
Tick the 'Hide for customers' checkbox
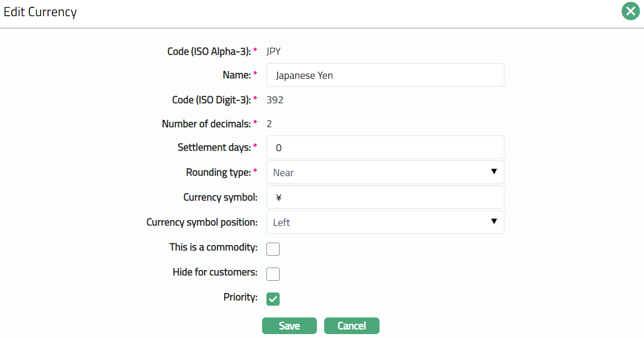(273, 274)
